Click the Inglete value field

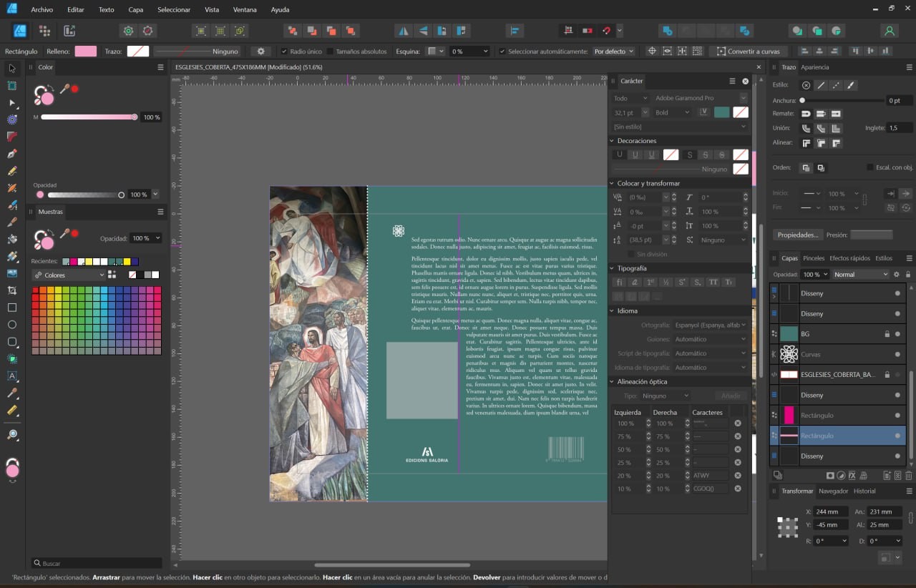pyautogui.click(x=899, y=128)
